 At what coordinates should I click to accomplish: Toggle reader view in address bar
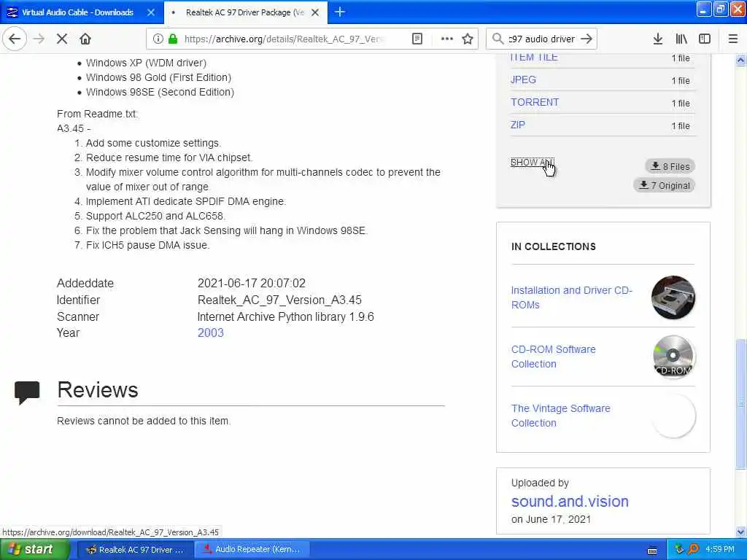417,39
